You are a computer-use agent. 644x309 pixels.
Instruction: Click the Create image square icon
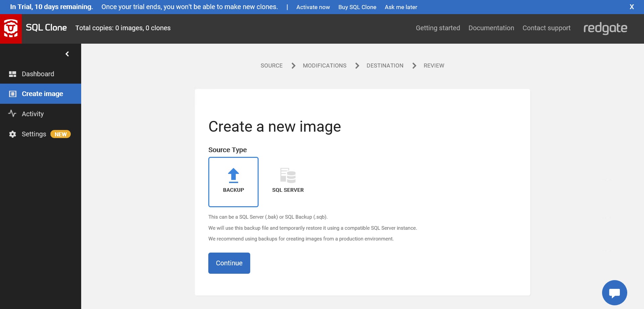point(12,94)
